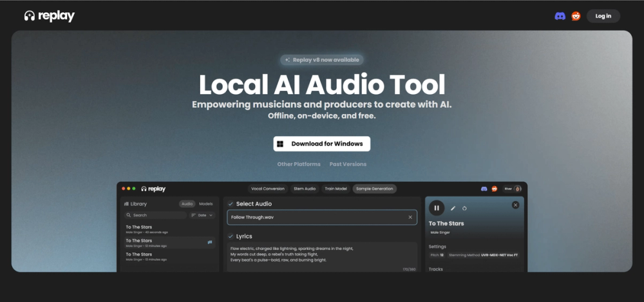Screen dimensions: 644x302
Task: Click the 170/380 character counter
Action: 408,270
